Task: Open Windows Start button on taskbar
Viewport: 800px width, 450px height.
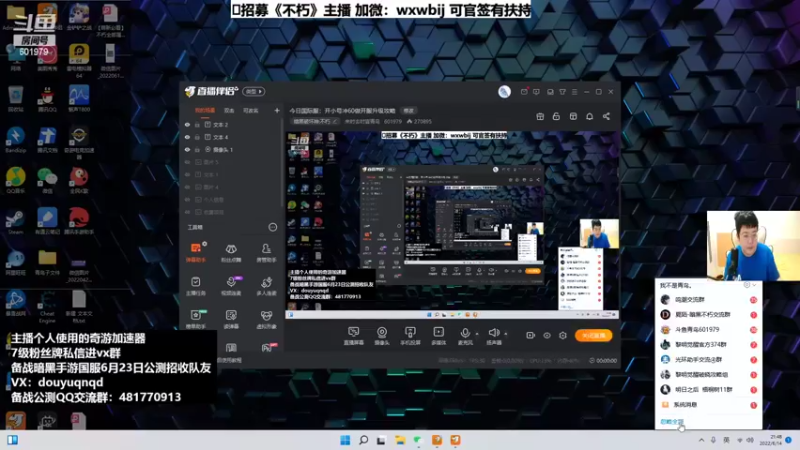Action: 345,440
